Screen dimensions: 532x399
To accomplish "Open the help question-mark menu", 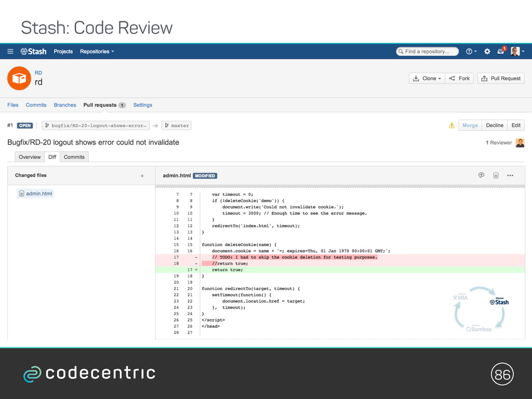I will tap(471, 51).
